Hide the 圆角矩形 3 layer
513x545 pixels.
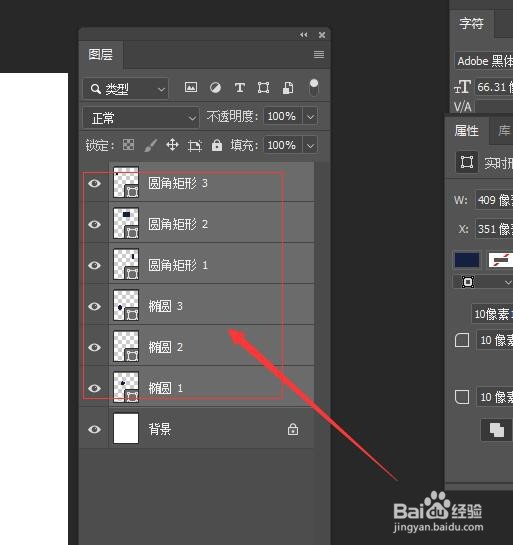coord(94,183)
